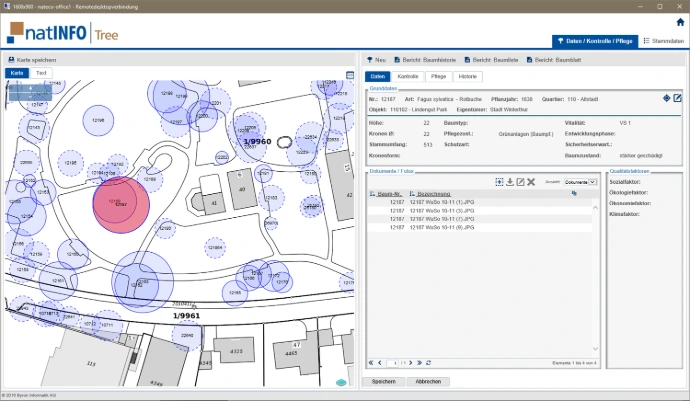Screen dimensions: 690x401
Task: Click the teal hexagon map icon
Action: point(341,382)
